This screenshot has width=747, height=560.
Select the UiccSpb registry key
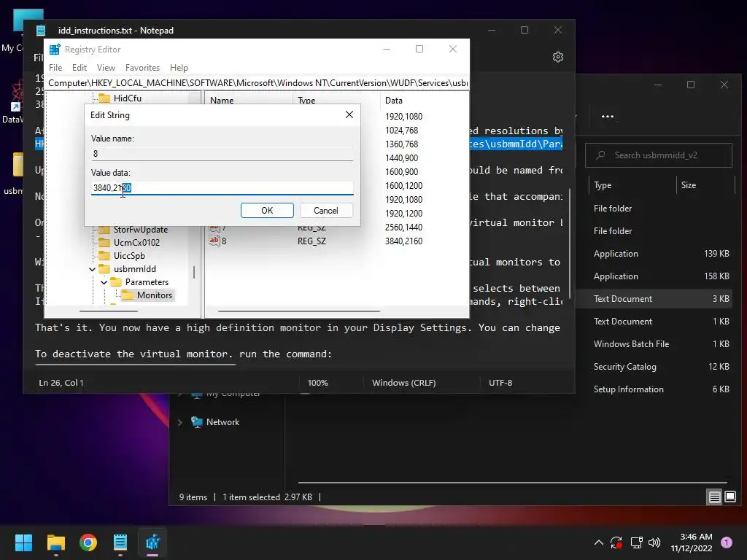(129, 256)
